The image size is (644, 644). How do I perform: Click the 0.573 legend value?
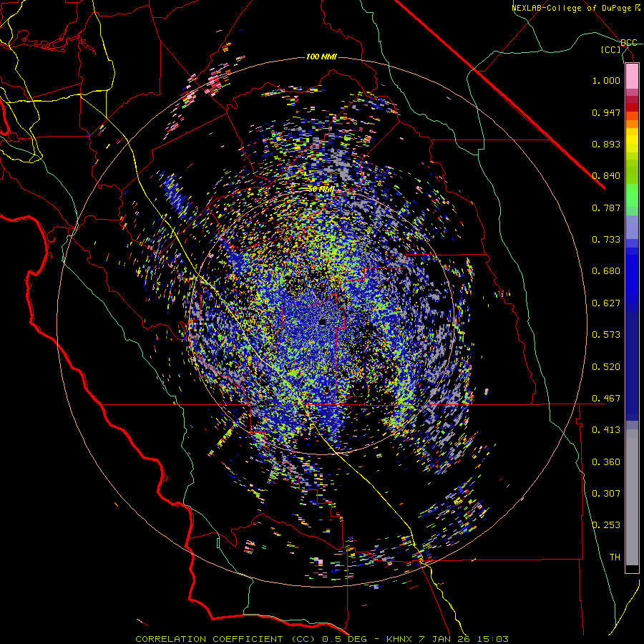click(606, 335)
